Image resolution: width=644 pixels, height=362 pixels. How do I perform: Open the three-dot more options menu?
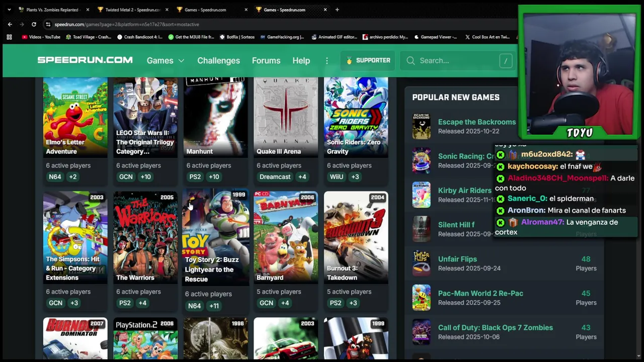tap(327, 60)
